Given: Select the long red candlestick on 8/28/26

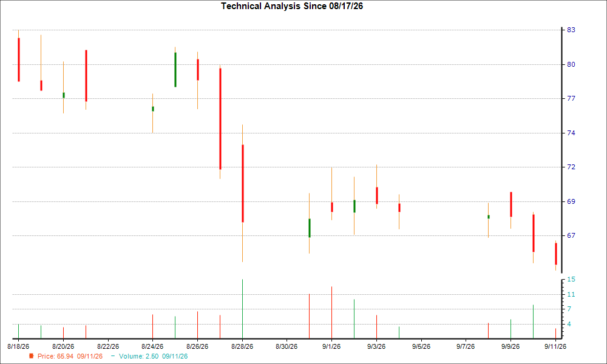Looking at the screenshot, I should (243, 183).
